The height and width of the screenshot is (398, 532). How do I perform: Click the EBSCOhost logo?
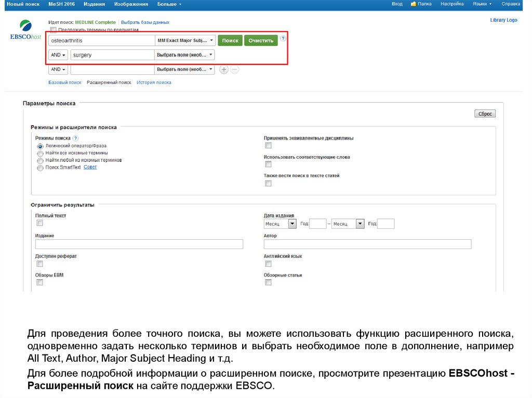click(x=25, y=30)
